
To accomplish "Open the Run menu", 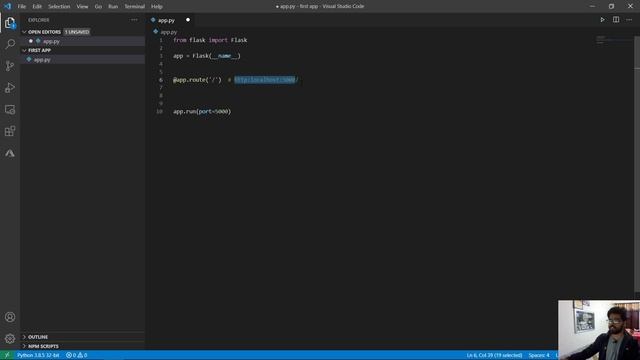I will (x=113, y=7).
